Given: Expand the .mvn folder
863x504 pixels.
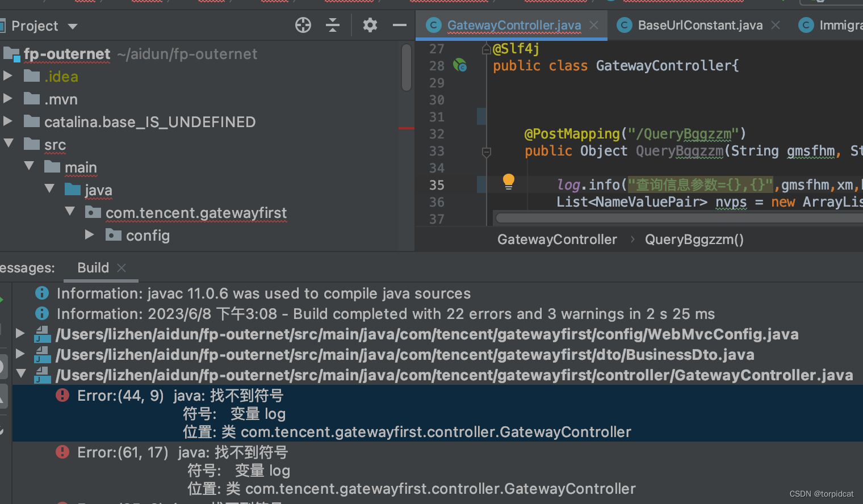Looking at the screenshot, I should click(x=7, y=99).
